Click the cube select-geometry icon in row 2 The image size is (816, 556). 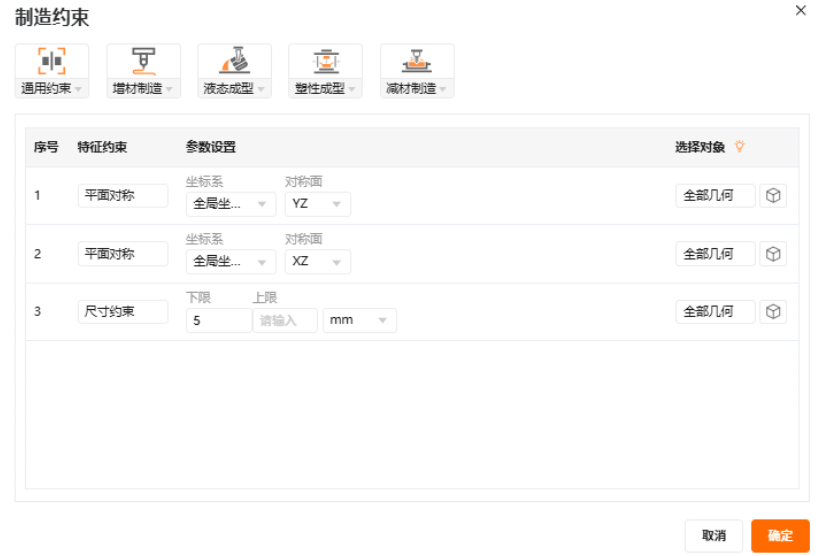pos(773,254)
